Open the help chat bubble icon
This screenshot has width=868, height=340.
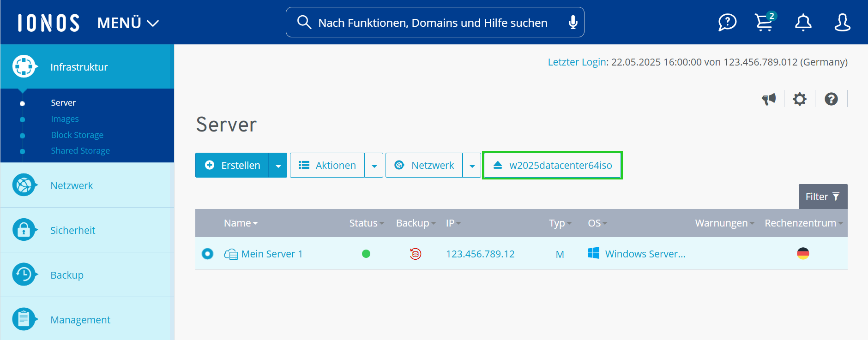[x=727, y=22]
